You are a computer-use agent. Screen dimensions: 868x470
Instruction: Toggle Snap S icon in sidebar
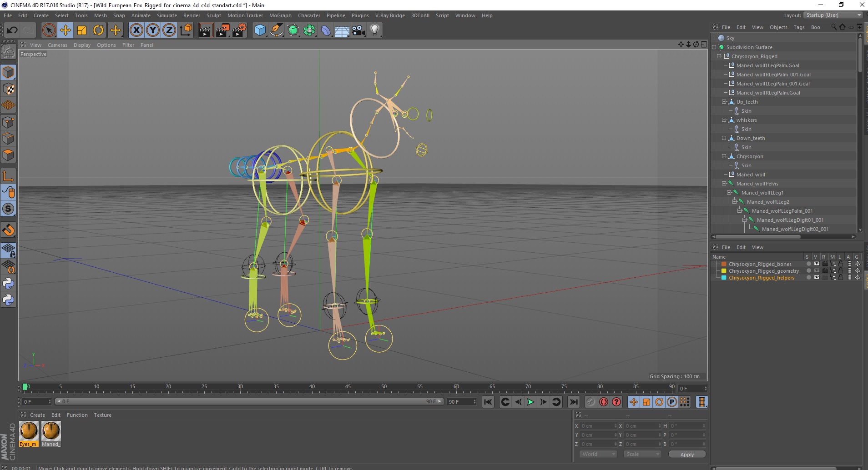[8, 209]
